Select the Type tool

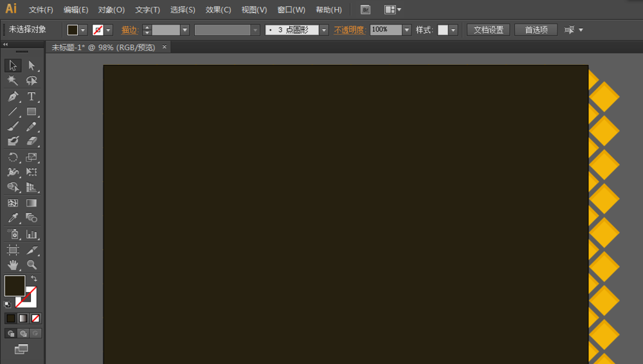(x=32, y=96)
